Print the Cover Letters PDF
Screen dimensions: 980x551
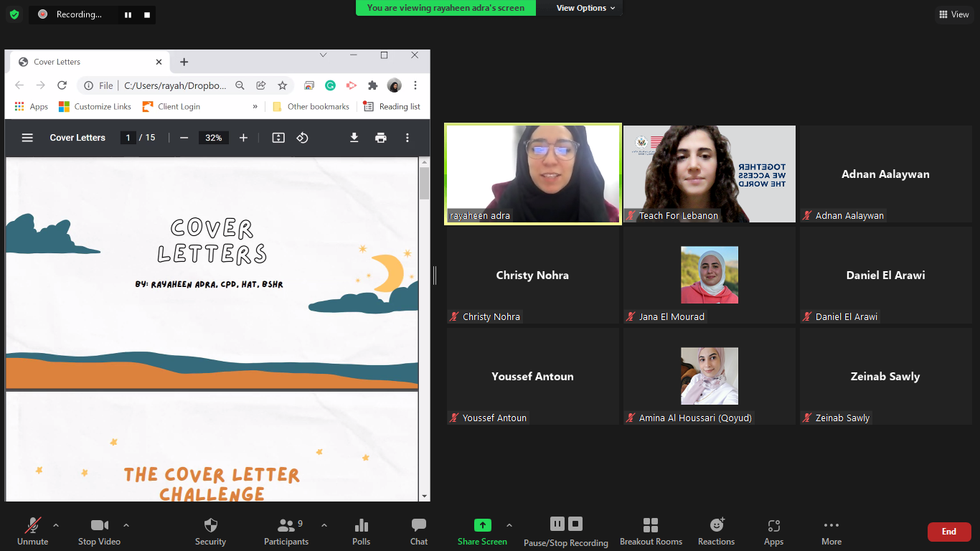pyautogui.click(x=381, y=138)
